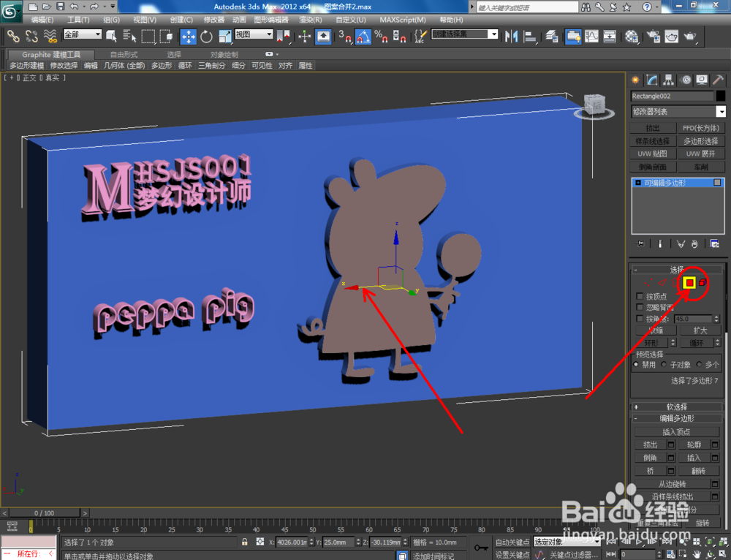731x560 pixels.
Task: Click the Mirror tool icon
Action: (512, 36)
